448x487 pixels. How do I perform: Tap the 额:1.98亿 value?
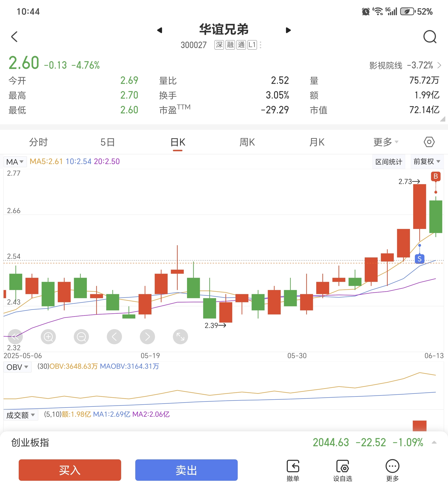coord(76,414)
